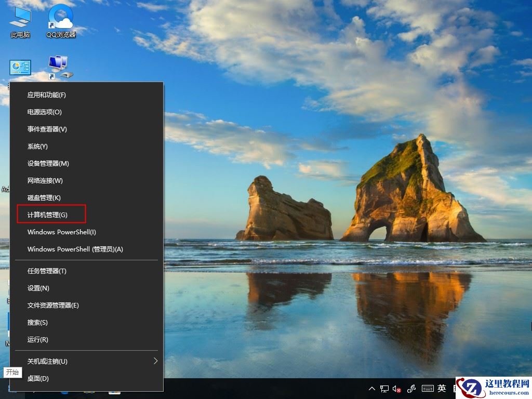The image size is (532, 399).
Task: Open the touch keyboard from the taskbar
Action: coord(427,389)
